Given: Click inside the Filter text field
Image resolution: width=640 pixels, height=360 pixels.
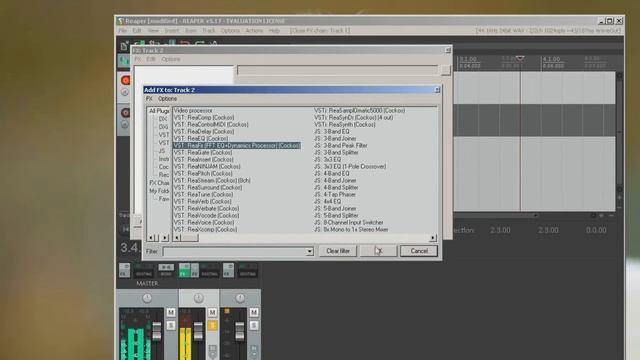Looking at the screenshot, I should coord(234,251).
